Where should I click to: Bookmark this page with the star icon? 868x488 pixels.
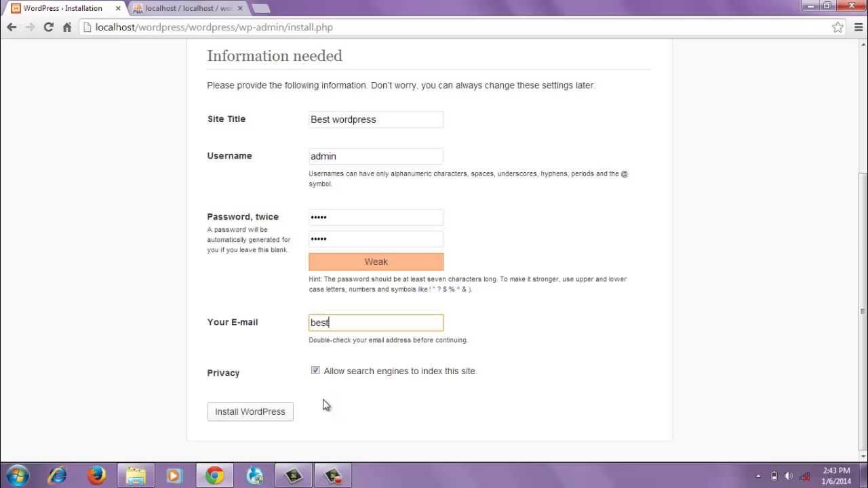(x=837, y=27)
